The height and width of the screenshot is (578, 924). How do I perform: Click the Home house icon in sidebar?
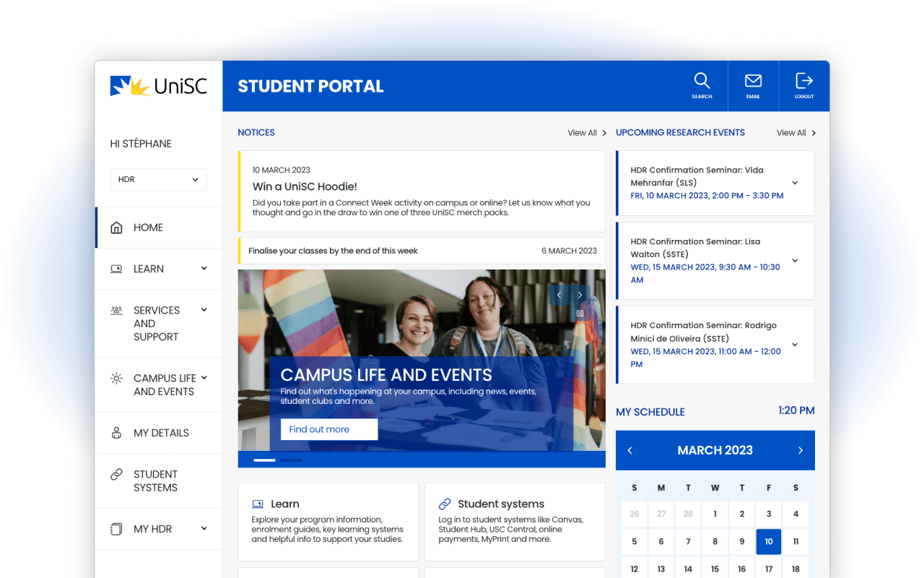[x=116, y=228]
